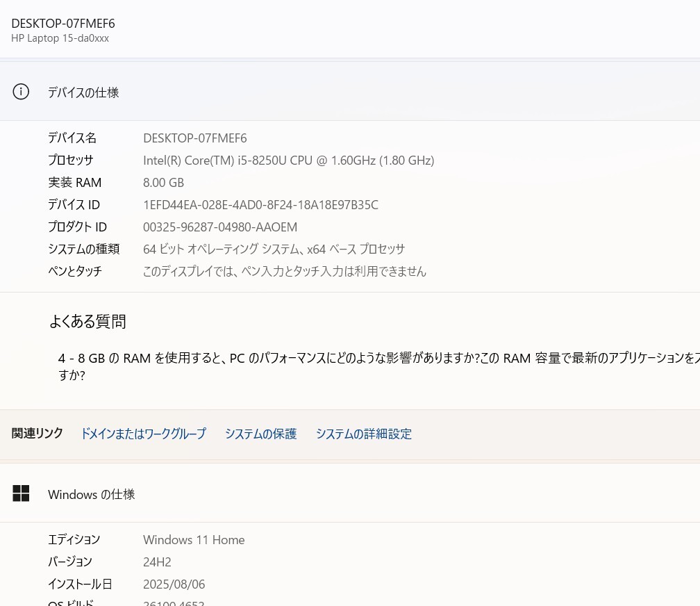Click the インストール日 label

(80, 584)
